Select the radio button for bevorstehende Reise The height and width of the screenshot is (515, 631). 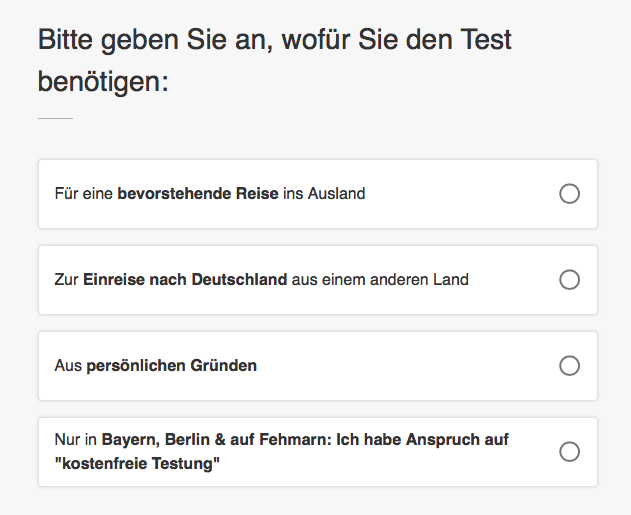tap(569, 194)
